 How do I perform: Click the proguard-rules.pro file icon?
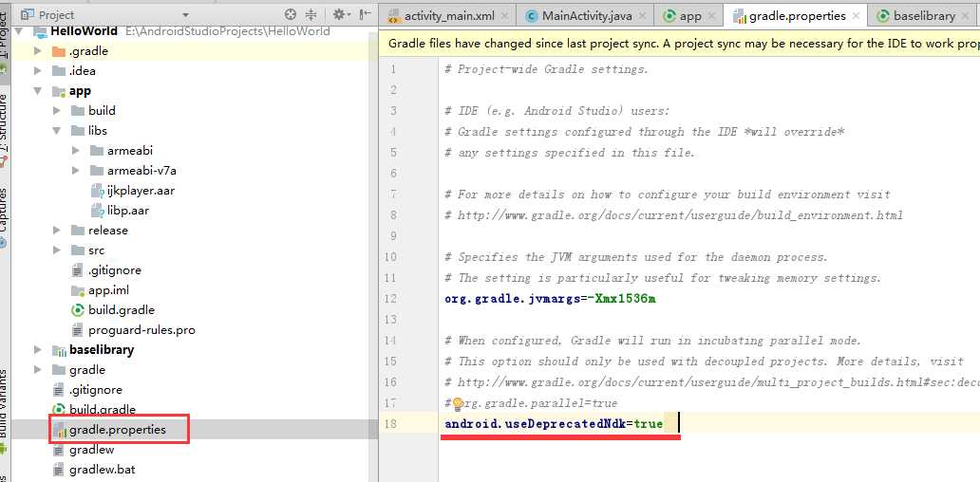tap(78, 329)
